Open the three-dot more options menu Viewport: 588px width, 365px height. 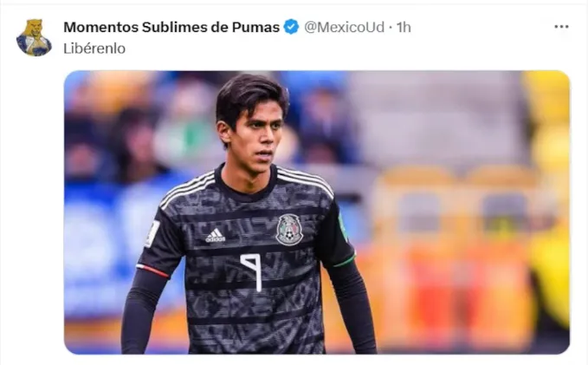[x=561, y=27]
